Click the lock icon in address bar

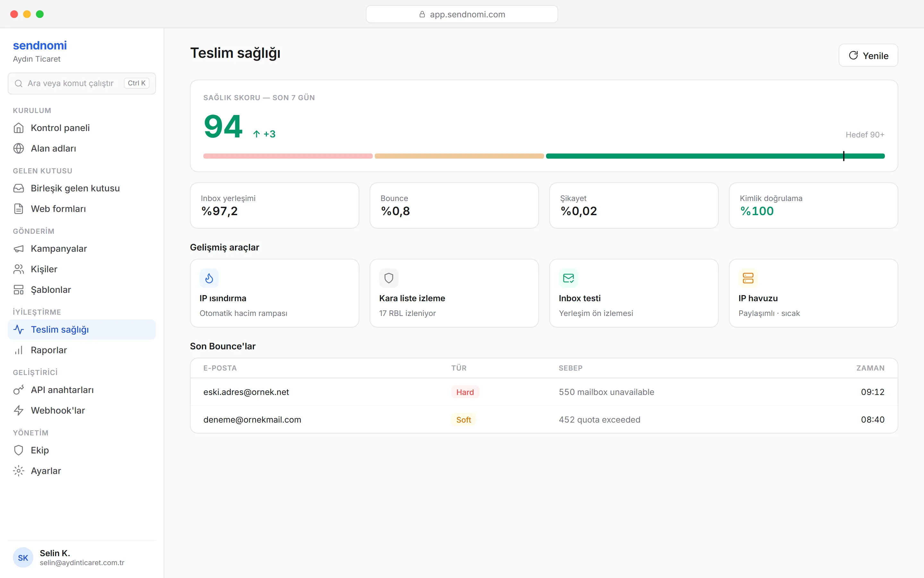pyautogui.click(x=422, y=14)
